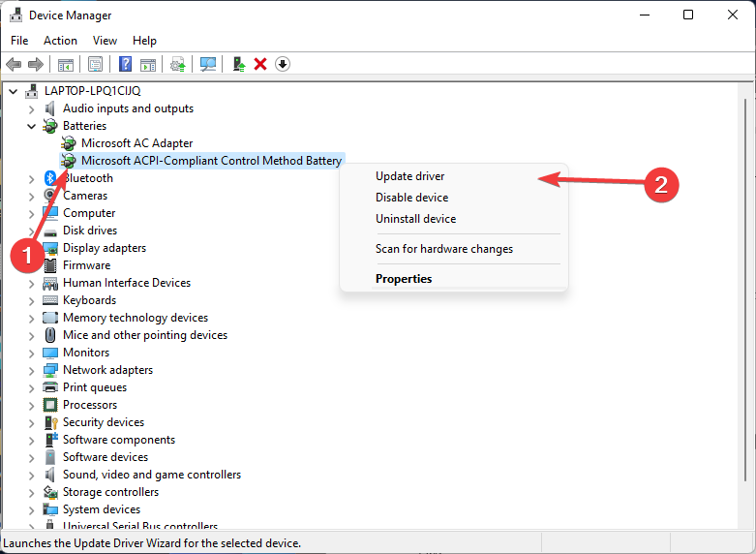Select the Computer category label
The height and width of the screenshot is (554, 756).
89,213
